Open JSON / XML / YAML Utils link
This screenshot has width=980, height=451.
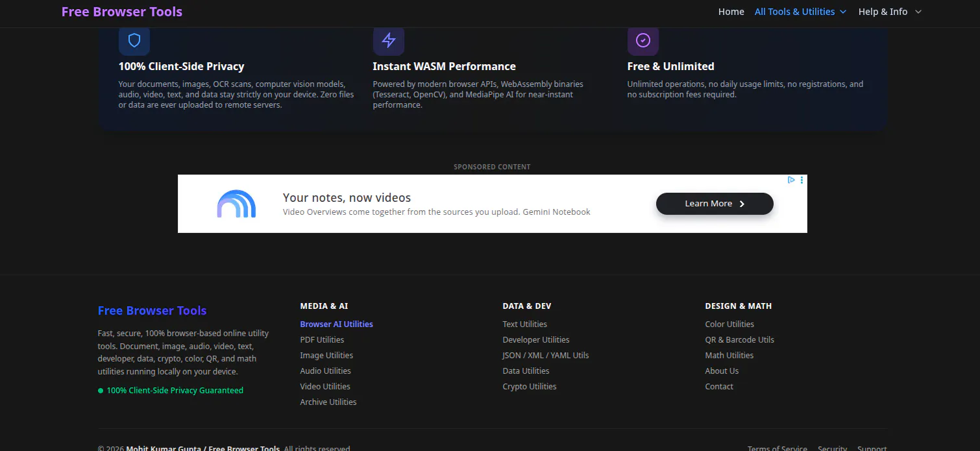546,356
